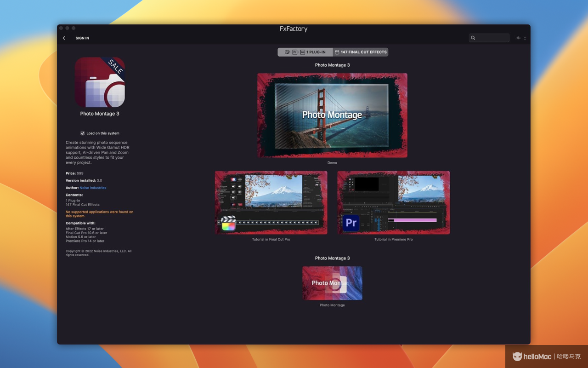Click the Premiere Pro 14 or later line
Viewport: 588px width, 368px height.
click(85, 241)
